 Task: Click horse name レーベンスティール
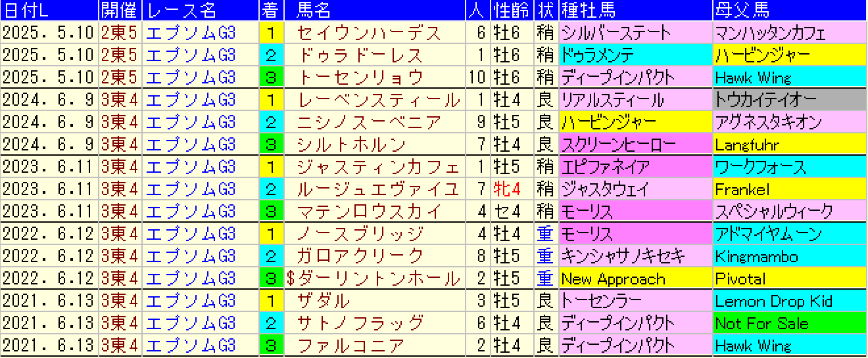click(x=379, y=101)
